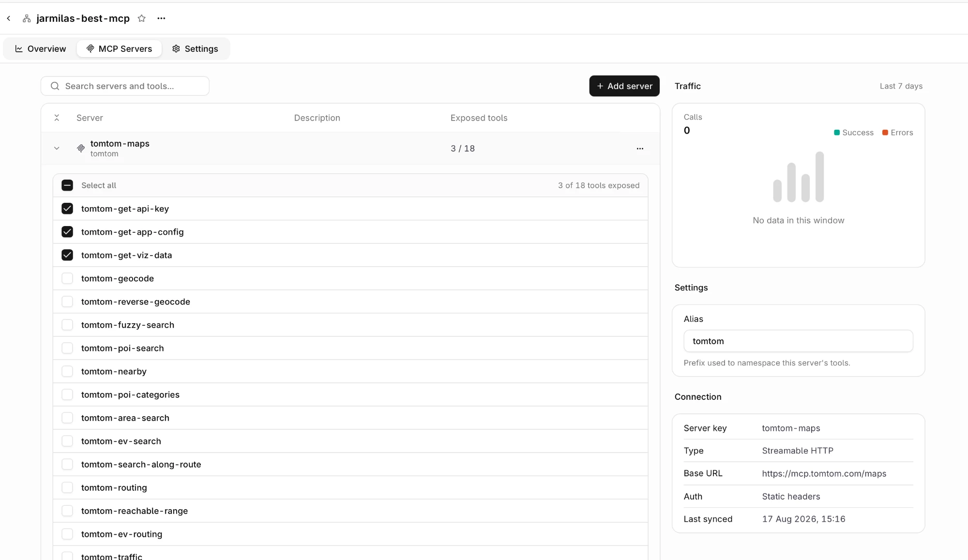
Task: Open the Settings tab
Action: [196, 49]
